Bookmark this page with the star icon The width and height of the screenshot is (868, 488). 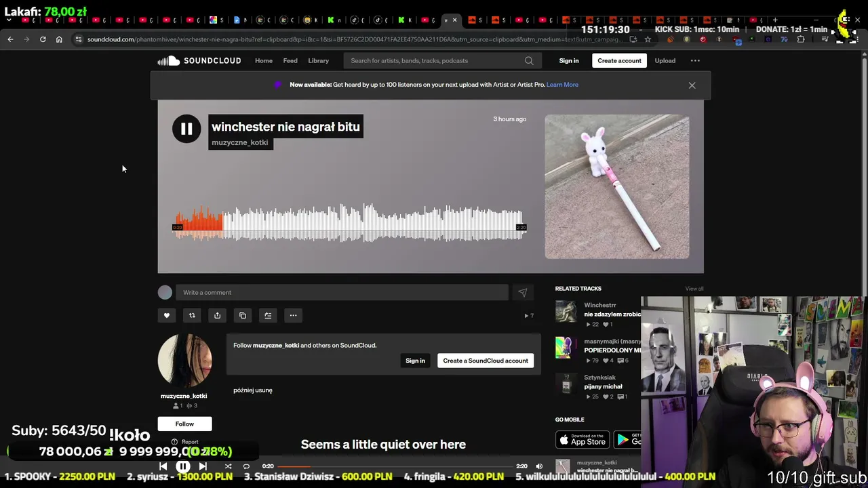pos(648,39)
